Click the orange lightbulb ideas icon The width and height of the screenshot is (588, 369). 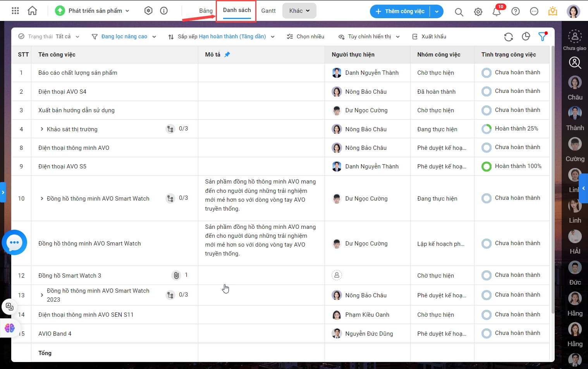(553, 11)
